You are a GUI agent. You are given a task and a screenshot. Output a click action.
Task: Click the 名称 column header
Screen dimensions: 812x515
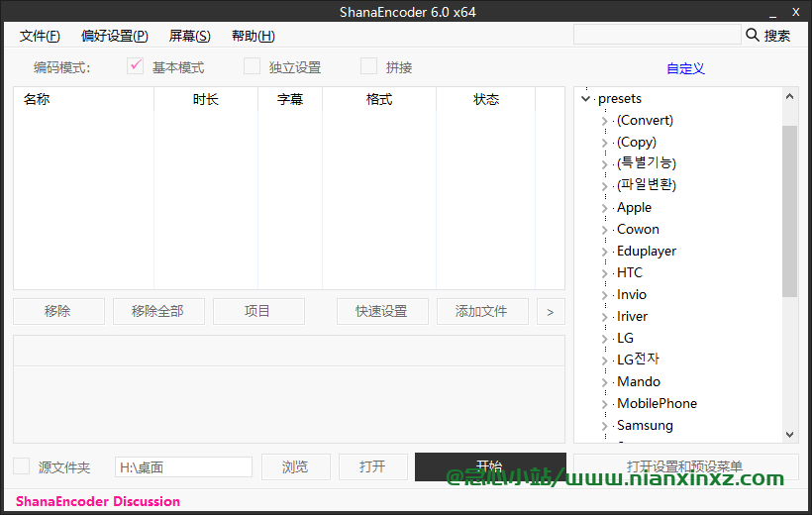(x=83, y=99)
